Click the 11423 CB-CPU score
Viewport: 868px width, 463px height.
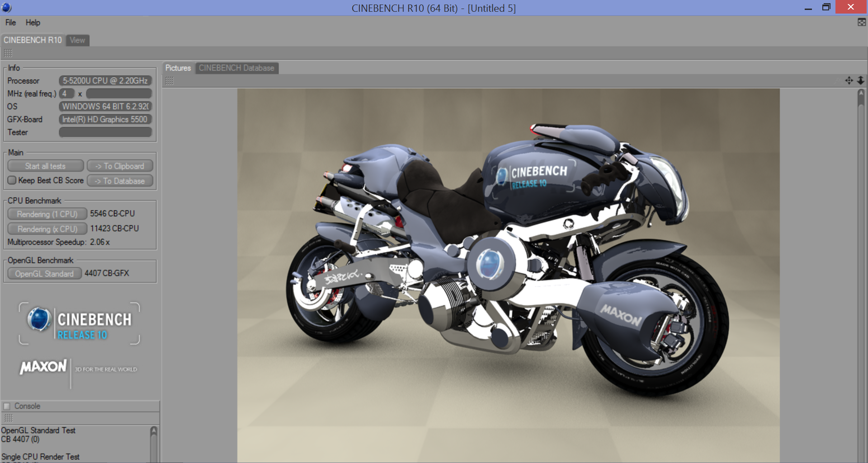(x=114, y=229)
